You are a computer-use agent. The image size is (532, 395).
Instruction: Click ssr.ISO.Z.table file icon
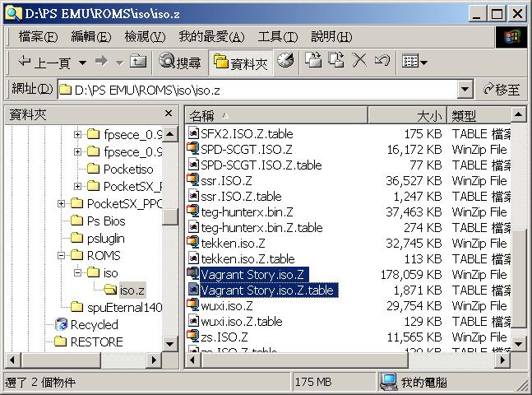[x=193, y=195]
